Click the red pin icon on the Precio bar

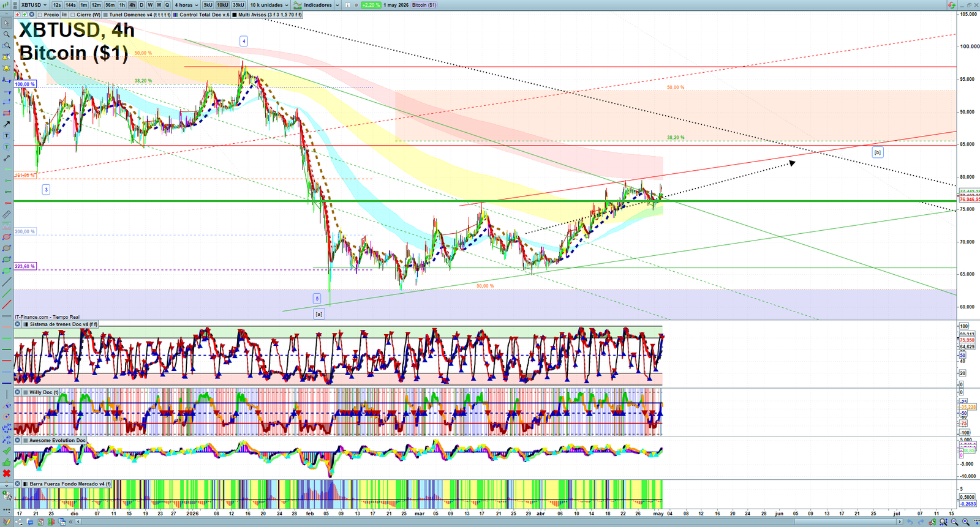pyautogui.click(x=18, y=15)
